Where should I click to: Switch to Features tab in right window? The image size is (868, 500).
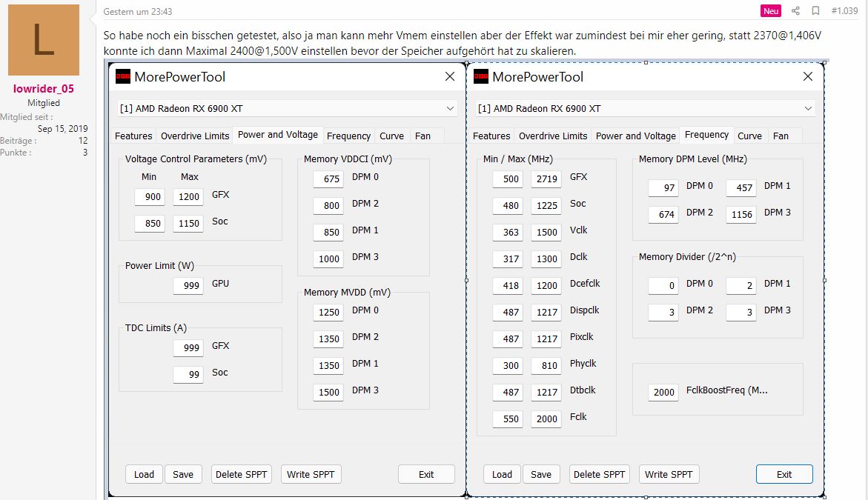(491, 136)
